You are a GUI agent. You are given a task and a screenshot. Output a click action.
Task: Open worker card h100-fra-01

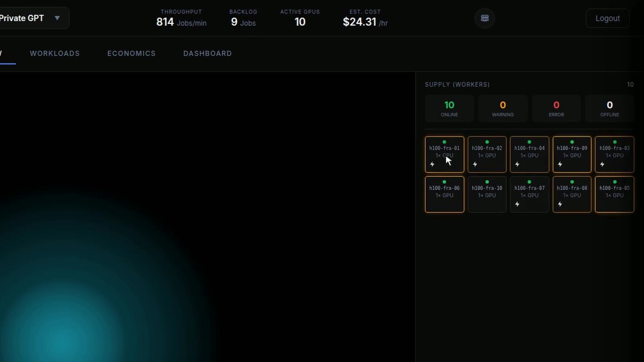click(444, 154)
